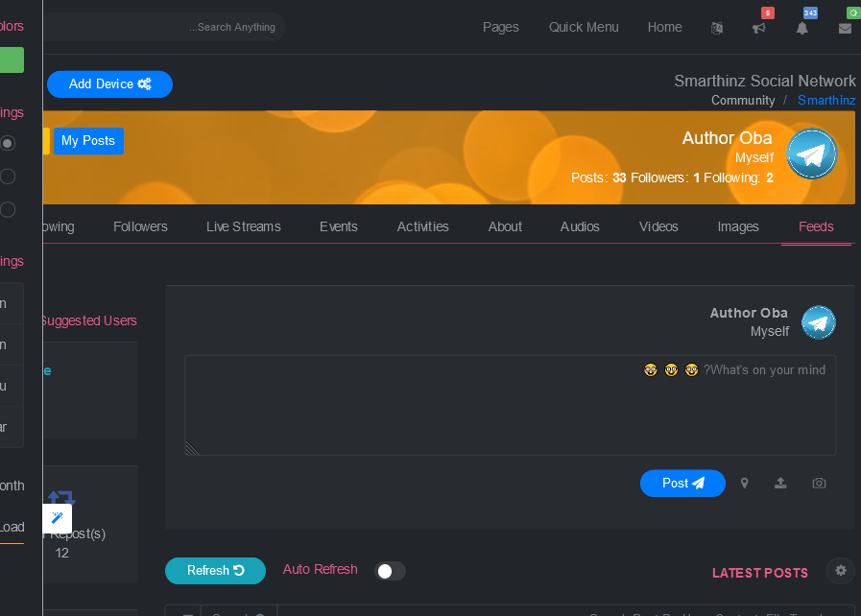Toggle the Auto Refresh switch
861x616 pixels.
390,571
